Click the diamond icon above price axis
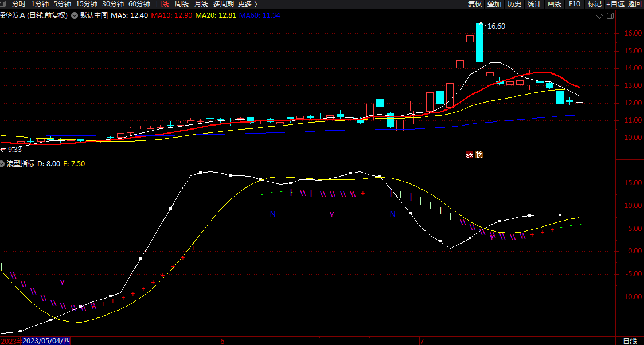Screen dimensions: 644x345 pos(600,15)
